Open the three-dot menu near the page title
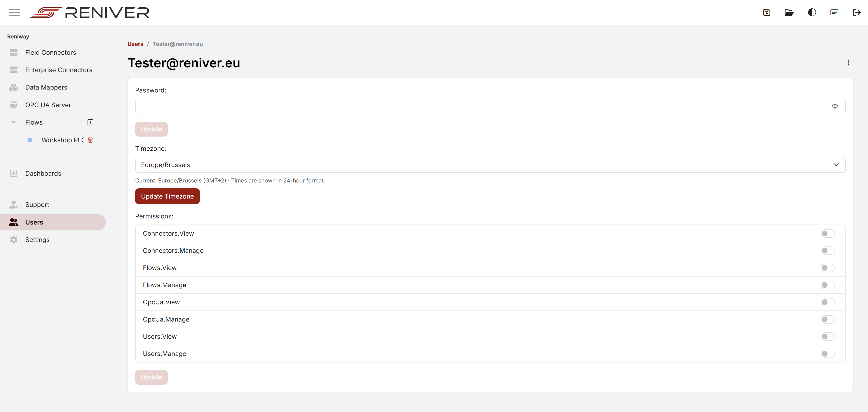This screenshot has height=412, width=868. [849, 63]
